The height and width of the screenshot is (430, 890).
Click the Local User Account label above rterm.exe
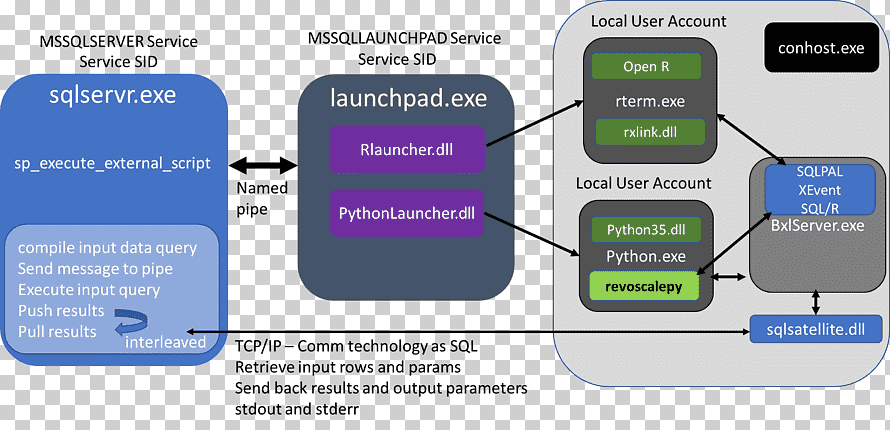coord(658,22)
